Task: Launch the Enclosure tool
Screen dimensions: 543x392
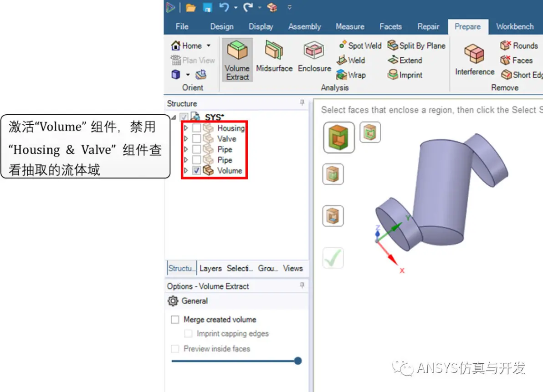Action: point(314,56)
